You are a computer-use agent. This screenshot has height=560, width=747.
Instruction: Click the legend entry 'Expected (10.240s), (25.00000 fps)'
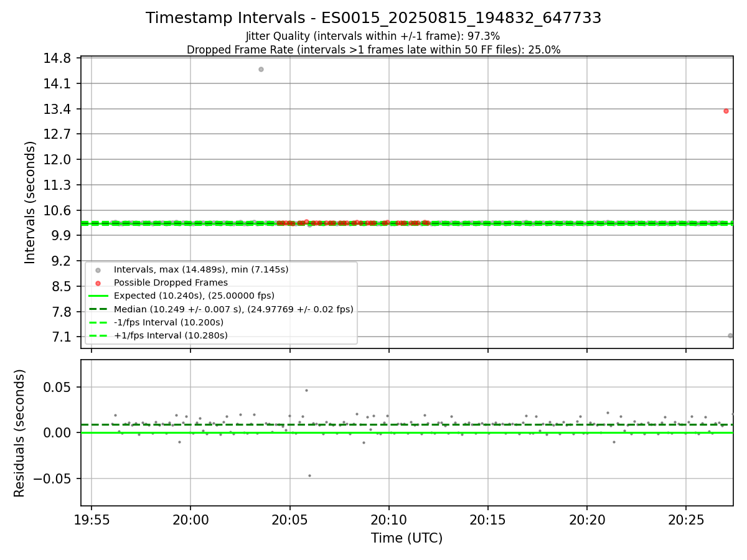pos(194,296)
